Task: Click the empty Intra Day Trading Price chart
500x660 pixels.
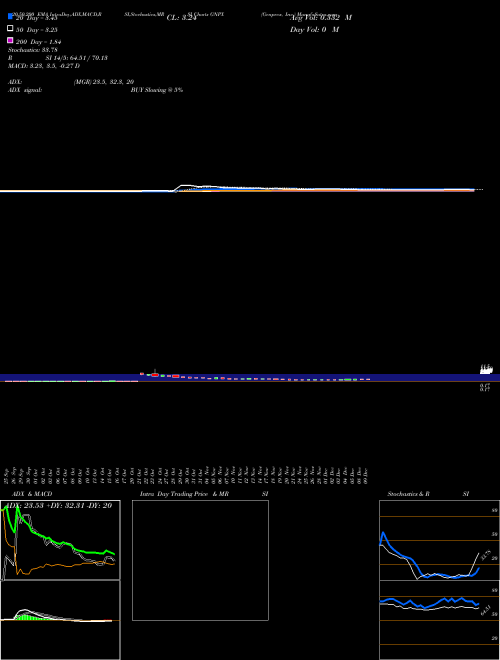Action: coord(200,560)
